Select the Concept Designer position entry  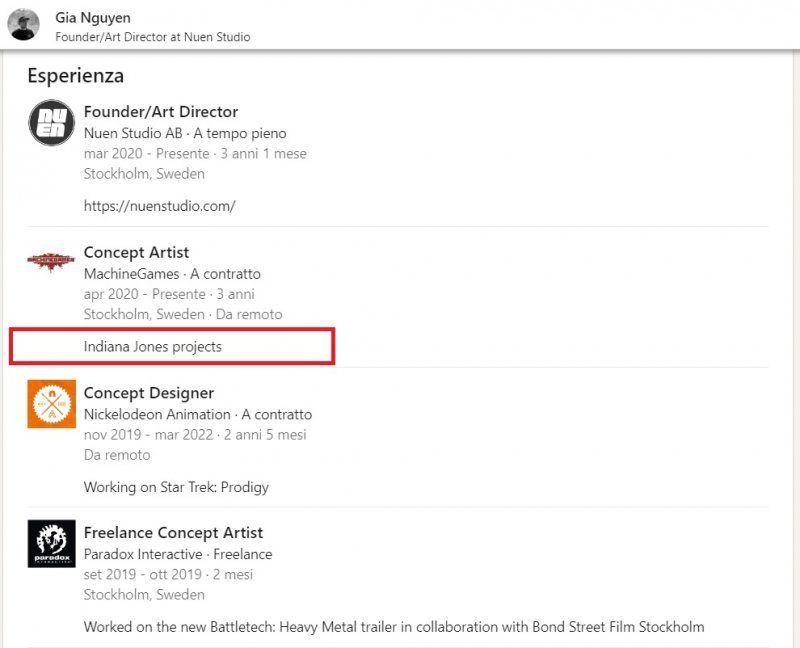(x=148, y=393)
